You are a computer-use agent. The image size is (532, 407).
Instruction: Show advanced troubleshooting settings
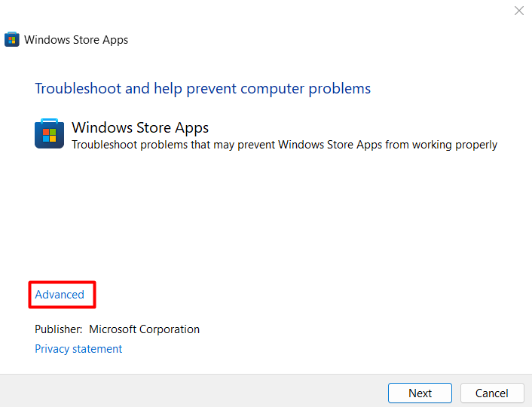point(60,295)
